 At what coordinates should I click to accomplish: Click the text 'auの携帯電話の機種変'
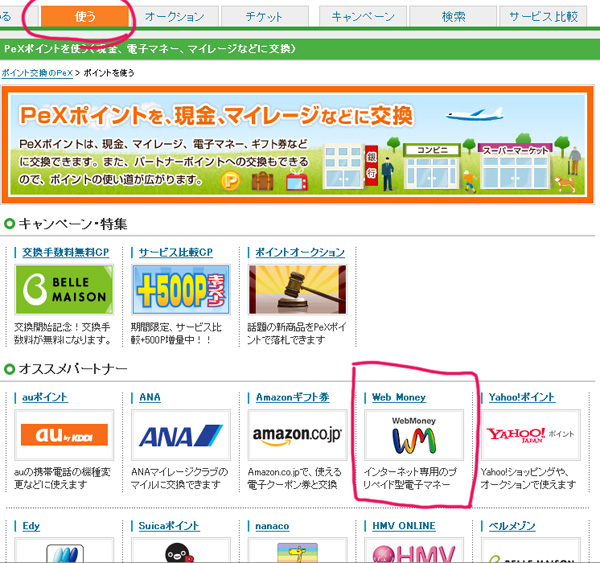click(62, 472)
